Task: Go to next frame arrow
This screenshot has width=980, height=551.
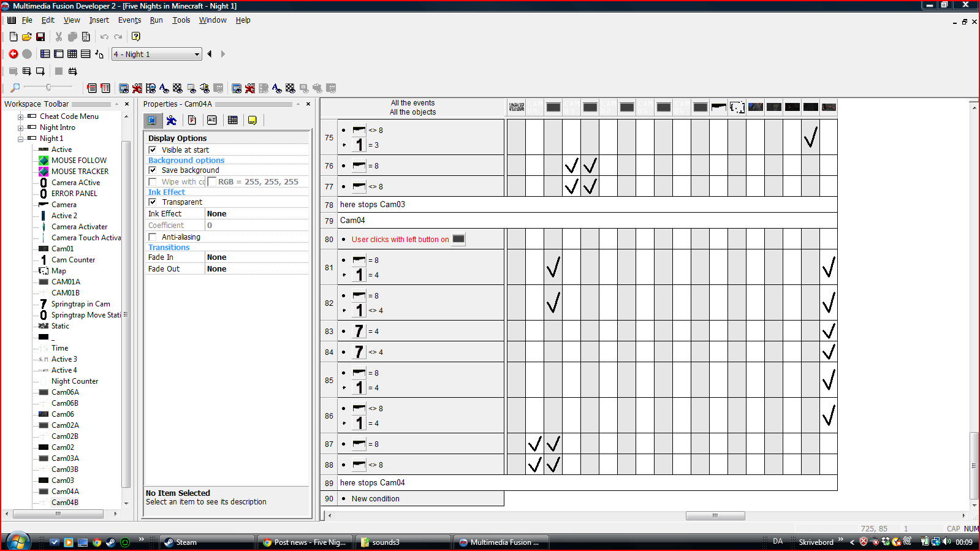Action: point(222,54)
